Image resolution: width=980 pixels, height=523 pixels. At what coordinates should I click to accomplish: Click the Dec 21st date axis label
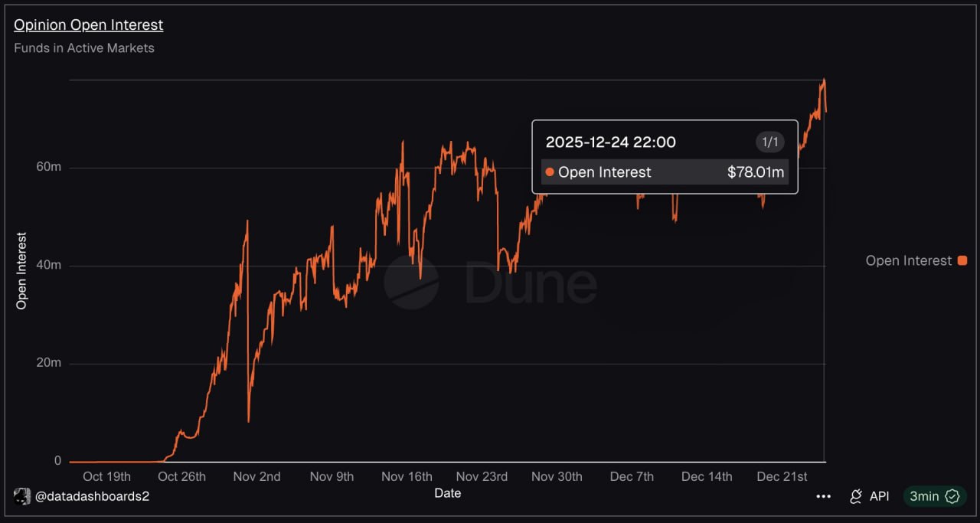tap(782, 476)
